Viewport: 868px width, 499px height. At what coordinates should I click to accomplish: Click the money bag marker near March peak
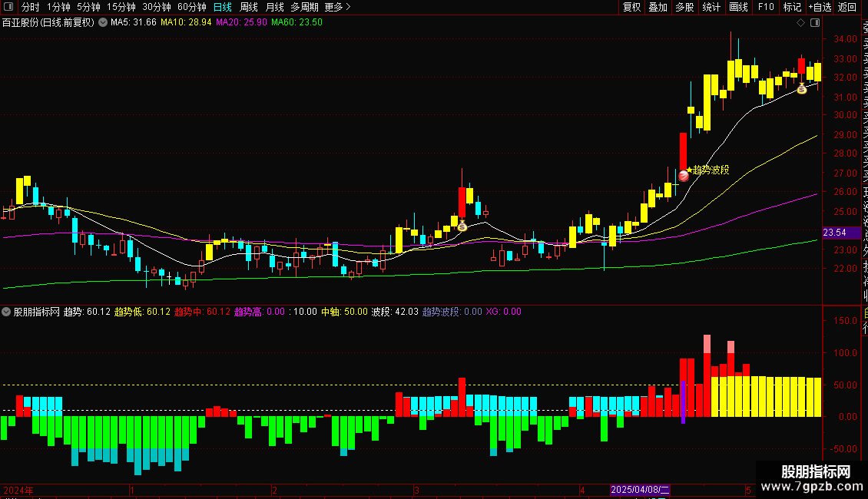tap(462, 226)
